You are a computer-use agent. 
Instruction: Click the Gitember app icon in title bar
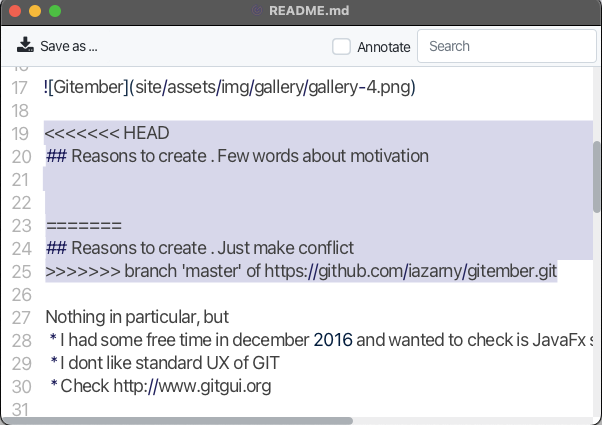(x=257, y=10)
